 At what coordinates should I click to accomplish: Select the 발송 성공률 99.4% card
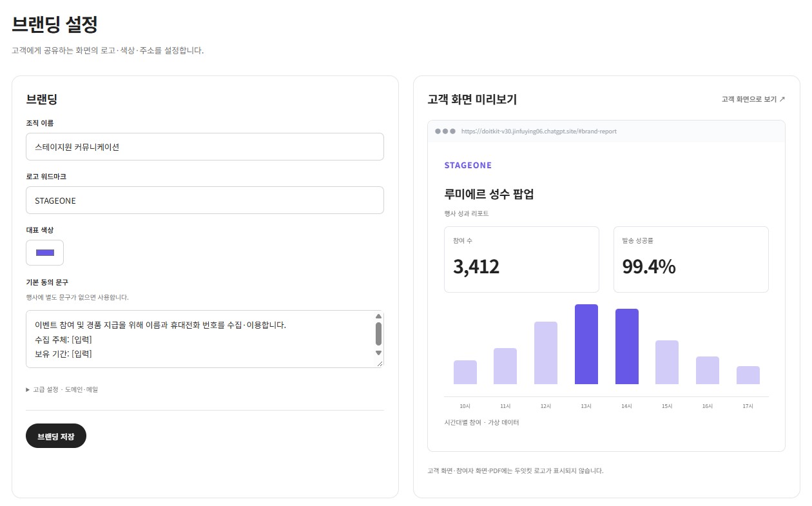(691, 259)
